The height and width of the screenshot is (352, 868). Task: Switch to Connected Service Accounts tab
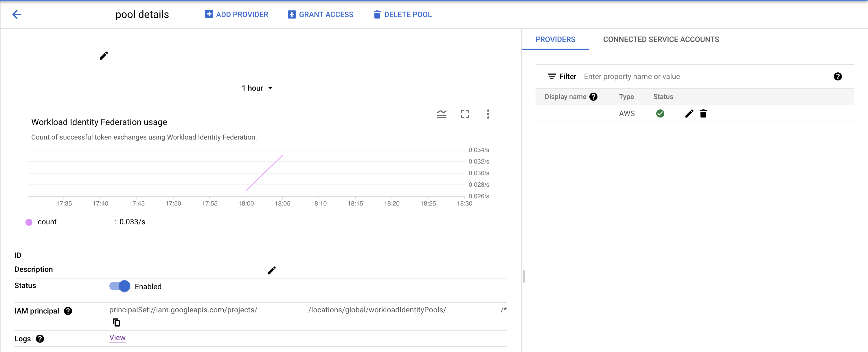661,39
